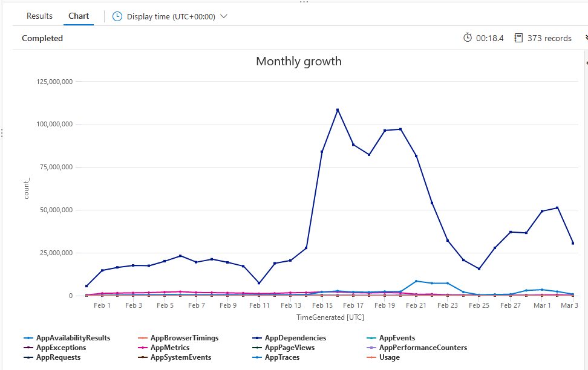Select the Chart tab
This screenshot has width=588, height=370.
click(x=79, y=16)
